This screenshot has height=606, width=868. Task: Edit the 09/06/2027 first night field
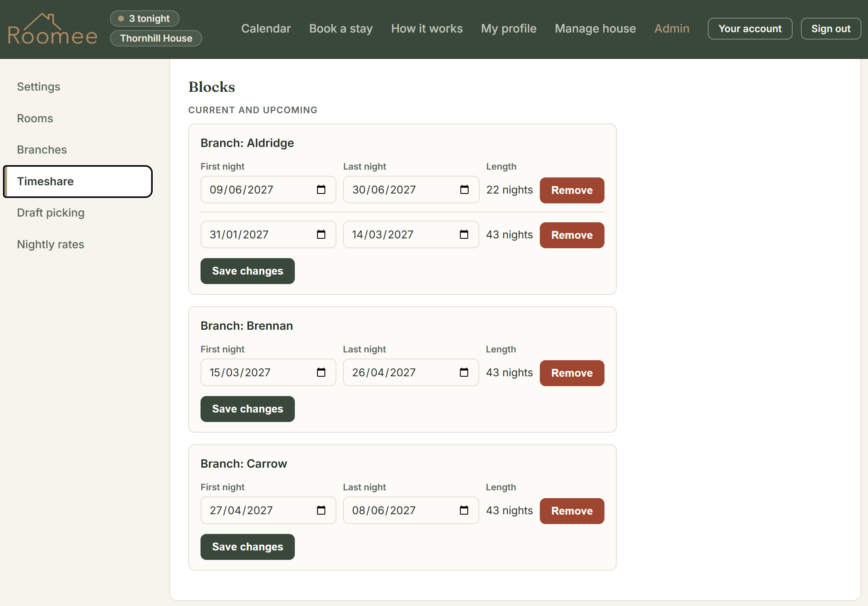click(268, 190)
